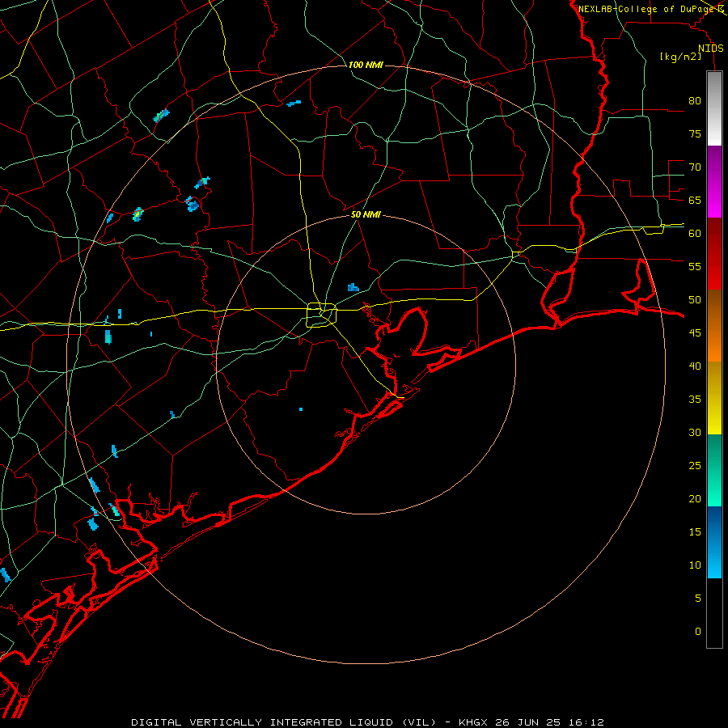
Task: Click the 65 value on the color scale
Action: pyautogui.click(x=695, y=200)
